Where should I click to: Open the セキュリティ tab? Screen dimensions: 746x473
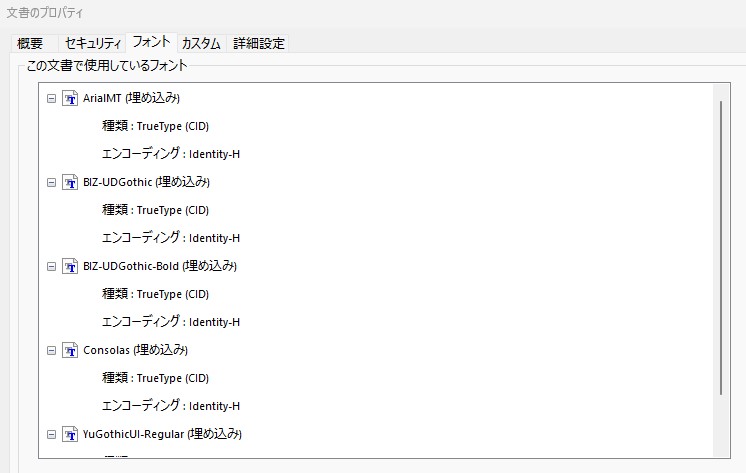pos(92,43)
